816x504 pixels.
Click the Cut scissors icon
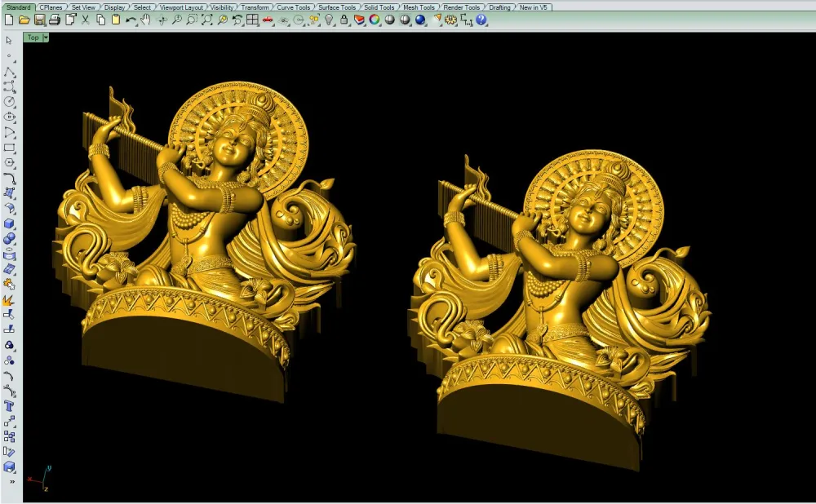pos(86,20)
